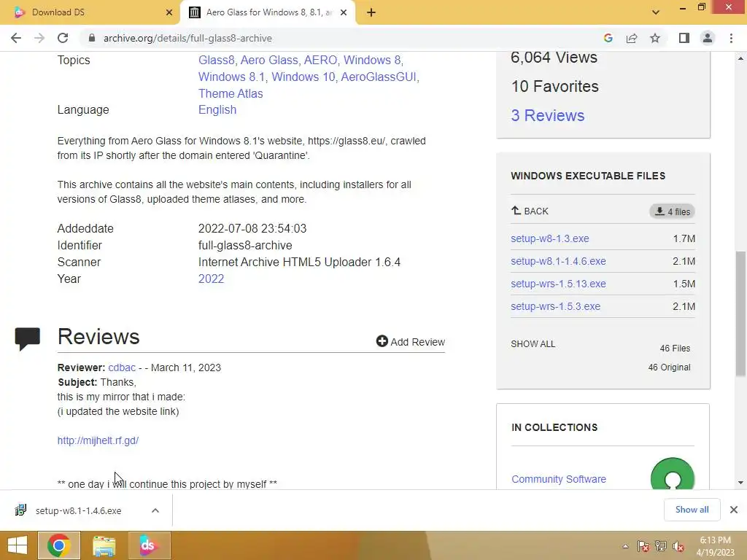
Task: Click the 3 Reviews link
Action: (x=547, y=115)
